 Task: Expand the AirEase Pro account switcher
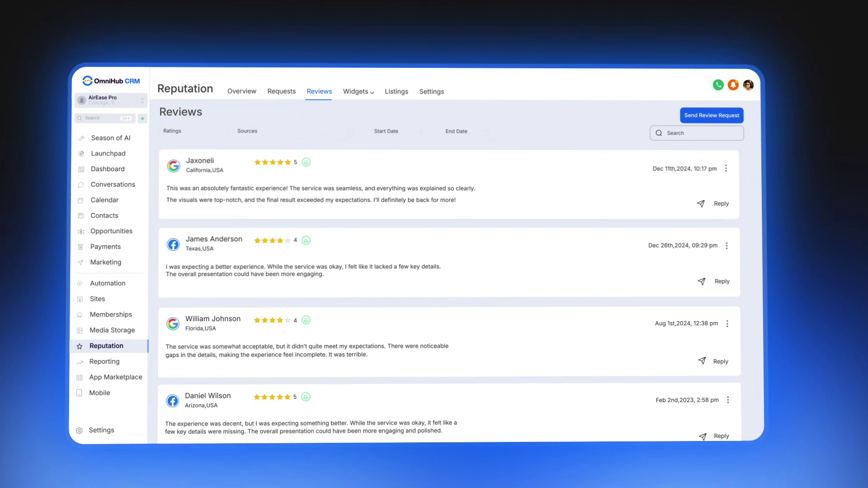tap(111, 100)
